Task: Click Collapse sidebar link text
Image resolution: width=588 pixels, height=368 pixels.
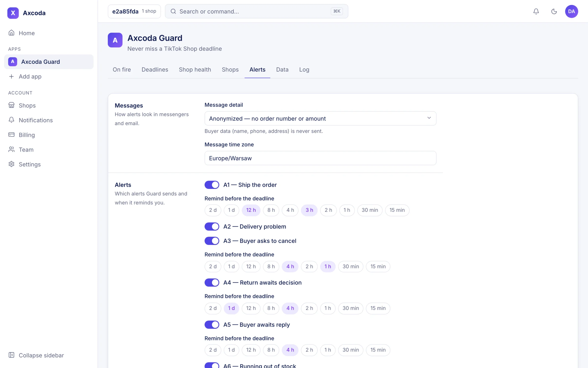Action: 41,355
